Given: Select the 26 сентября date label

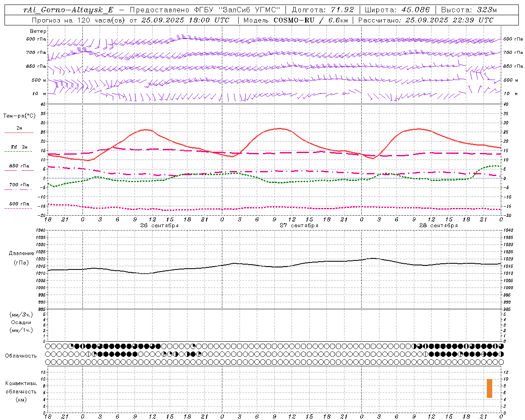Looking at the screenshot, I should coord(159,225).
